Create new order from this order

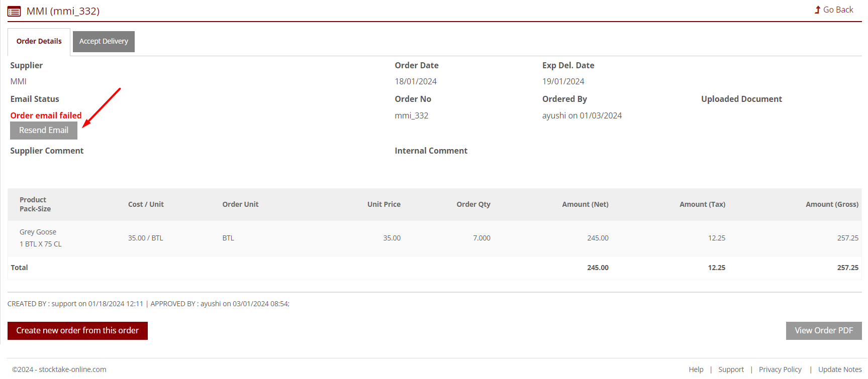pos(77,330)
